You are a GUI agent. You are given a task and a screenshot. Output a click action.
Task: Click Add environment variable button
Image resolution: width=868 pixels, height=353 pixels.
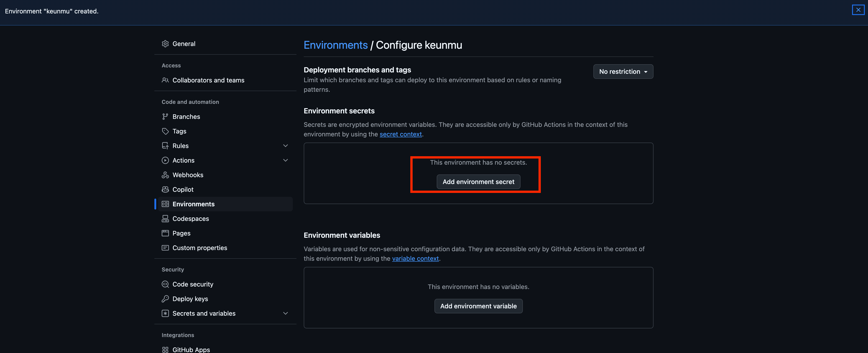478,306
